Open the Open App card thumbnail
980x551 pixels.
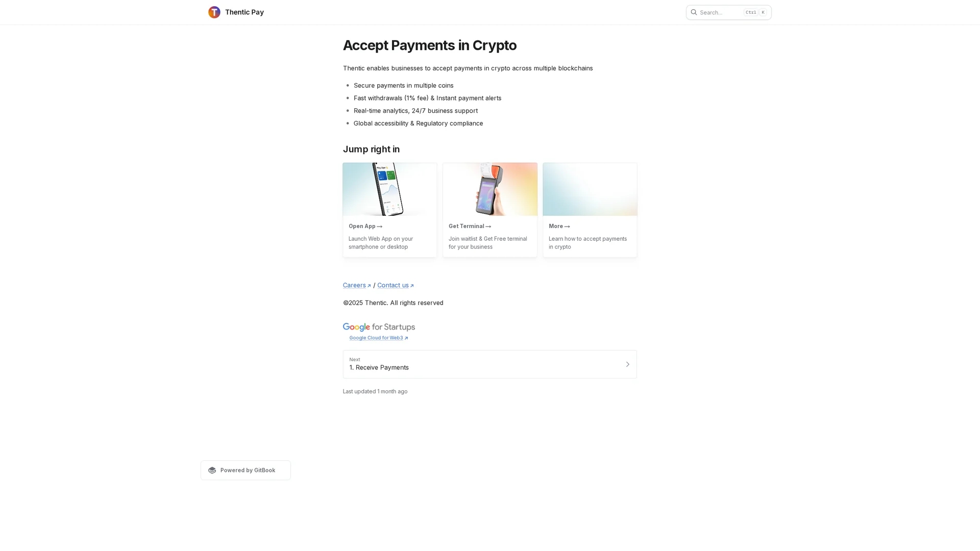390,189
